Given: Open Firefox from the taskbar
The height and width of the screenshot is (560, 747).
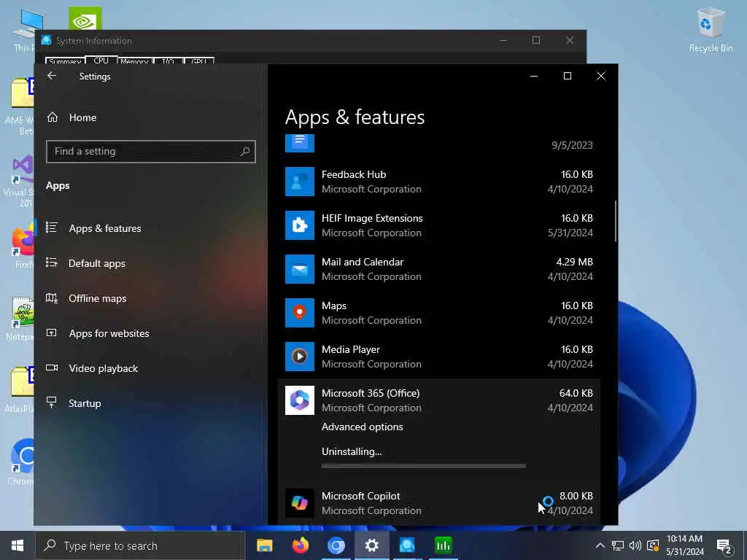Looking at the screenshot, I should pos(300,545).
